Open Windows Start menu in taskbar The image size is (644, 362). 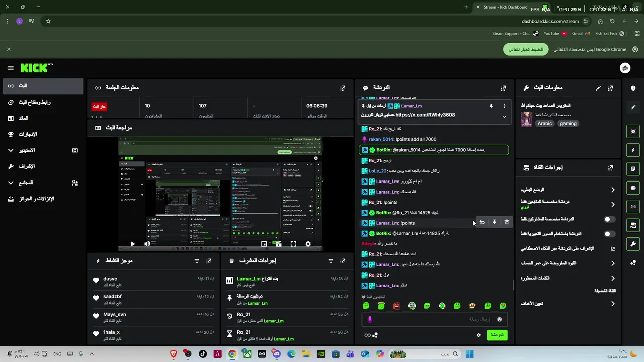pyautogui.click(x=469, y=354)
